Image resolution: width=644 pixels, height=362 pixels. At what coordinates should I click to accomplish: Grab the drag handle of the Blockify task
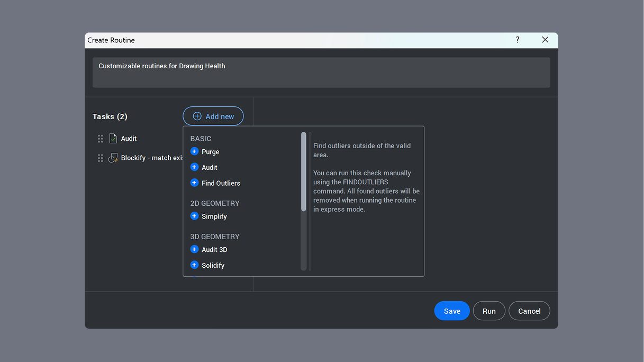(x=101, y=158)
